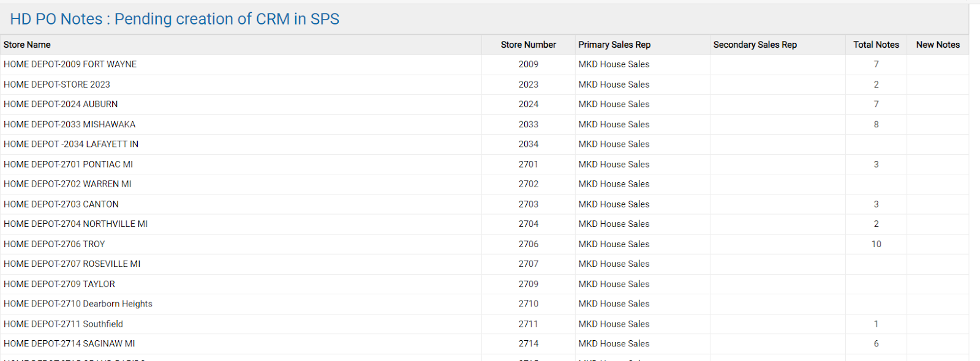Click total notes 10 for Troy
This screenshot has width=980, height=361.
(876, 244)
